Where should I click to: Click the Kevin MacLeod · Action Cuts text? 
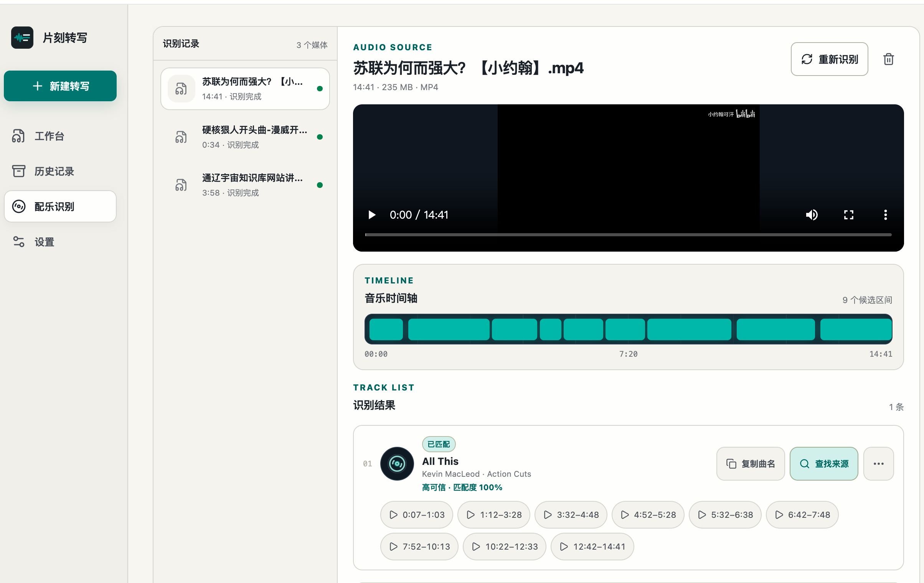[477, 474]
